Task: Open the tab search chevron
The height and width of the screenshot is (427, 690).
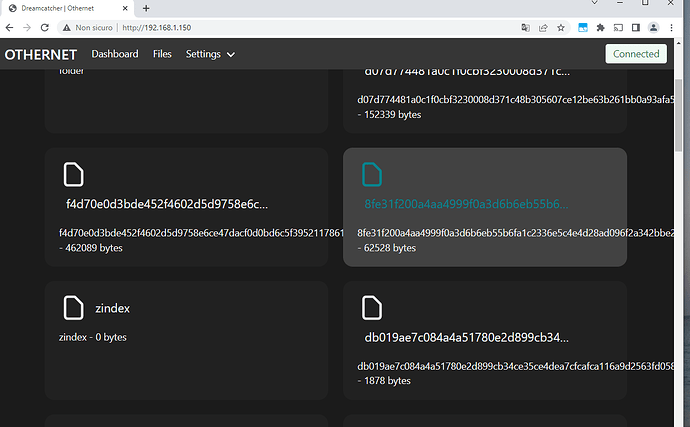Action: (x=595, y=3)
